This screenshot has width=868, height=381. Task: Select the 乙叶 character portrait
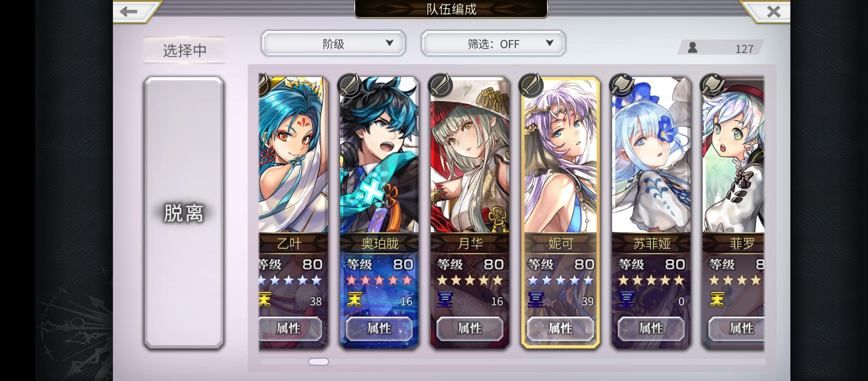293,155
